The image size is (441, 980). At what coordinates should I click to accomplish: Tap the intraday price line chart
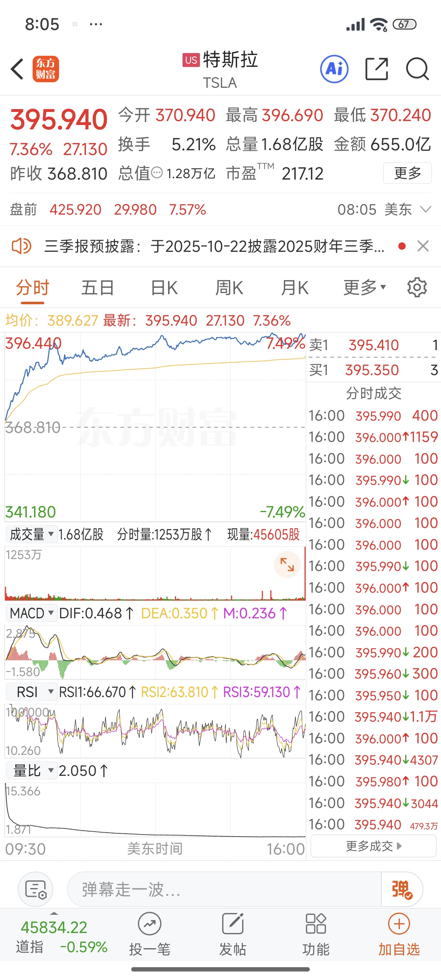click(x=155, y=427)
